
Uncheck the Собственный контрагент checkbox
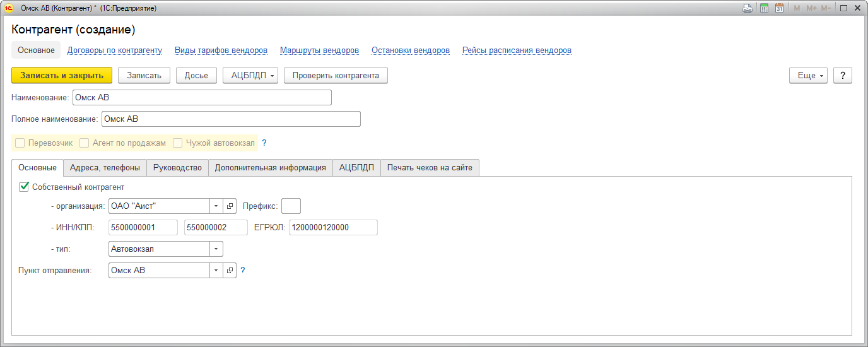pos(25,187)
